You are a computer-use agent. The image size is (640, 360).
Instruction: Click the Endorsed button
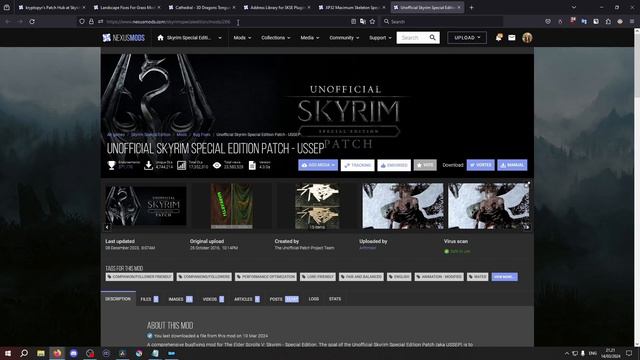click(394, 165)
